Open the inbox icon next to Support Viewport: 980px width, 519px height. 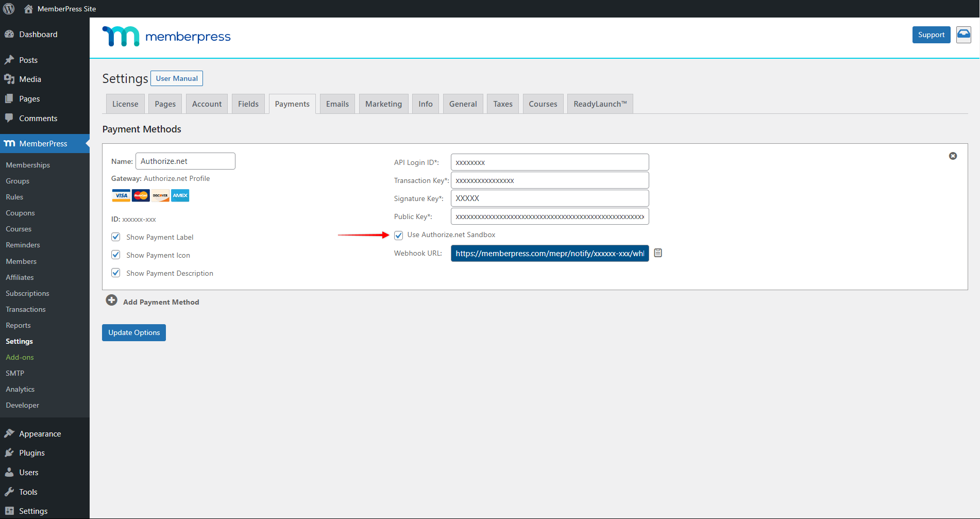tap(964, 35)
